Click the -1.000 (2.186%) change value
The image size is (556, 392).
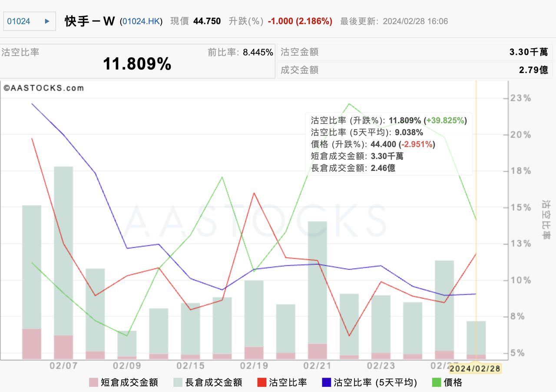(300, 21)
